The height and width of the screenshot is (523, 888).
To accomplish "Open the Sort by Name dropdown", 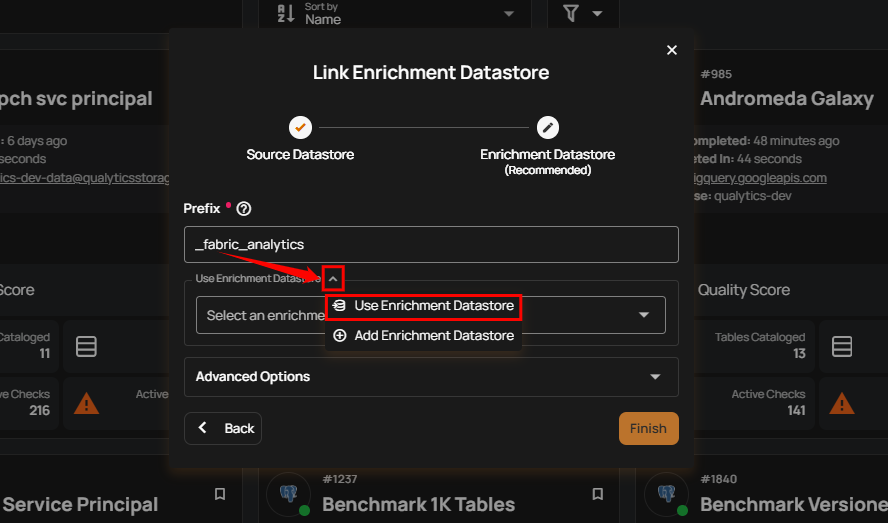I will [x=395, y=14].
